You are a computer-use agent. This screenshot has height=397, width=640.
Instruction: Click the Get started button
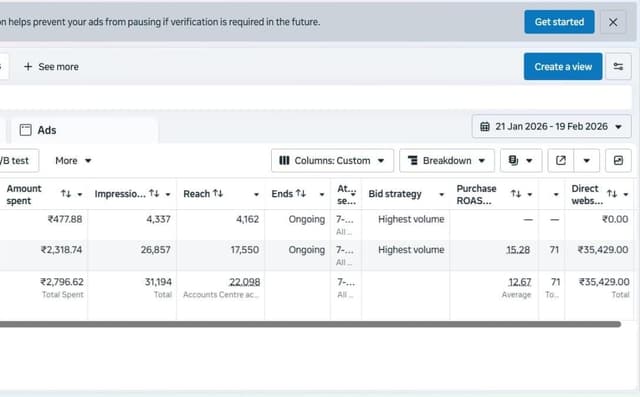(x=559, y=22)
